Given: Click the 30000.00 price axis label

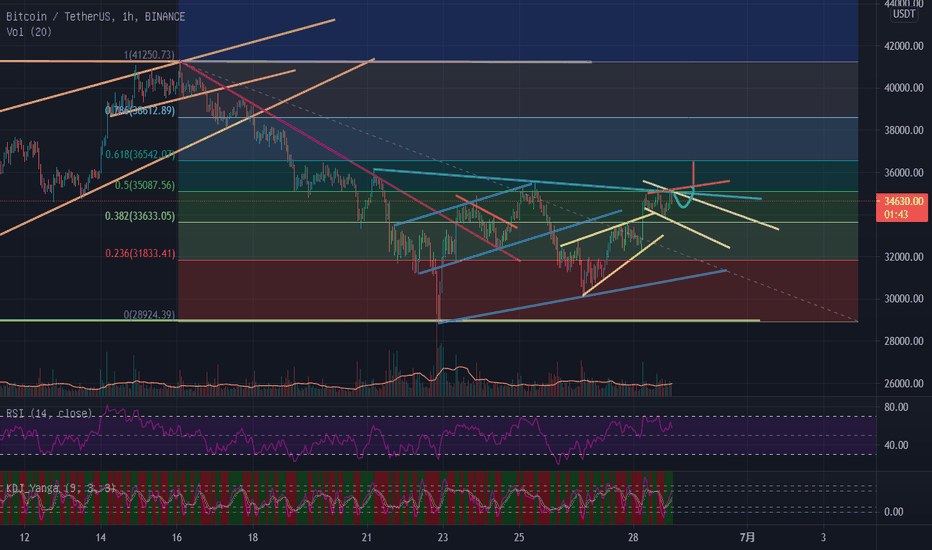Looking at the screenshot, I should pos(903,299).
